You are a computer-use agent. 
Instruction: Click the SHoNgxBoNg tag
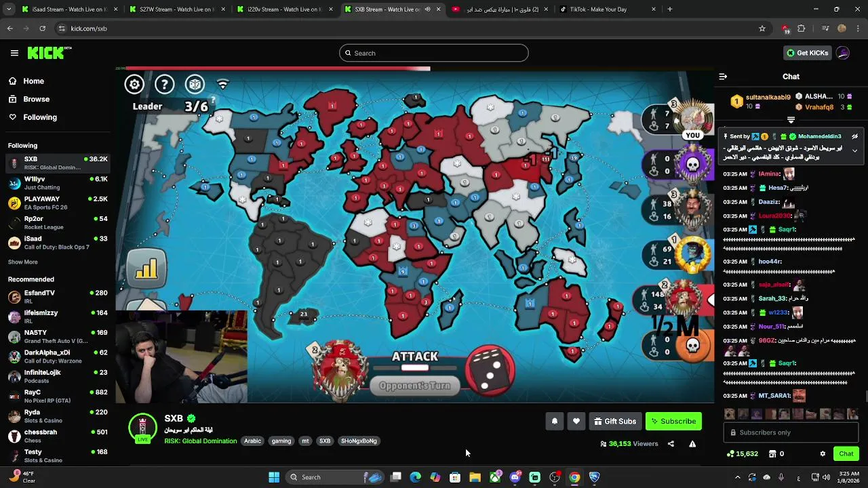pyautogui.click(x=359, y=441)
